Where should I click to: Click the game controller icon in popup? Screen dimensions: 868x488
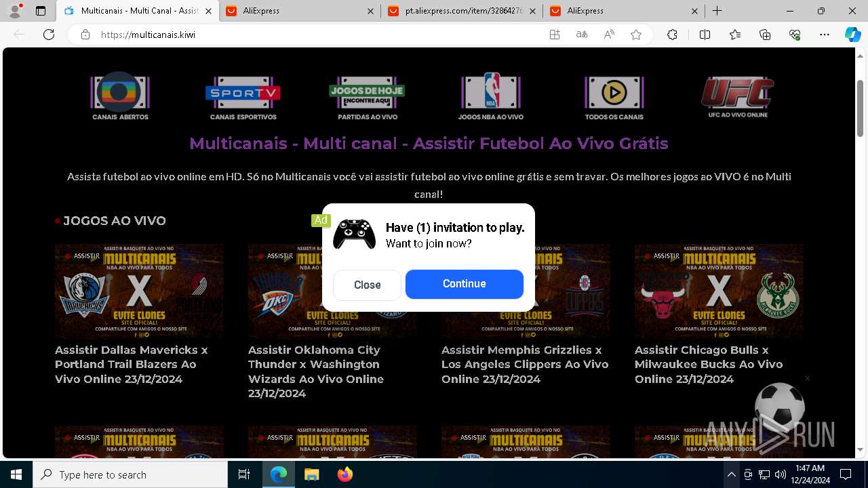[x=354, y=235]
